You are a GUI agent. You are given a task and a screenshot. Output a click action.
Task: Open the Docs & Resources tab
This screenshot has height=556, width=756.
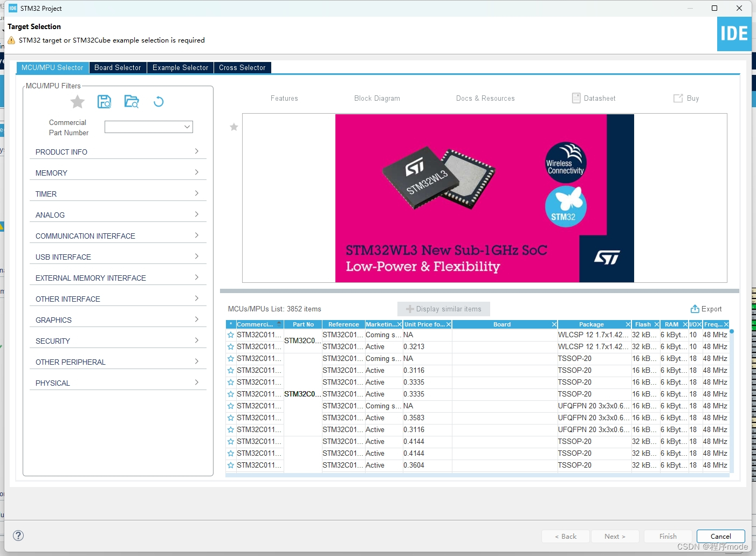point(485,98)
